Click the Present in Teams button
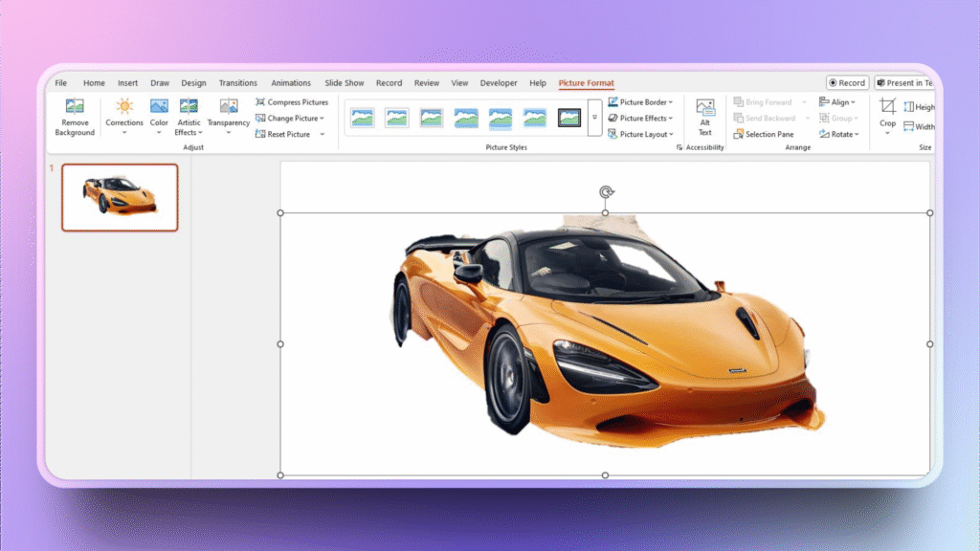980x551 pixels. point(905,83)
